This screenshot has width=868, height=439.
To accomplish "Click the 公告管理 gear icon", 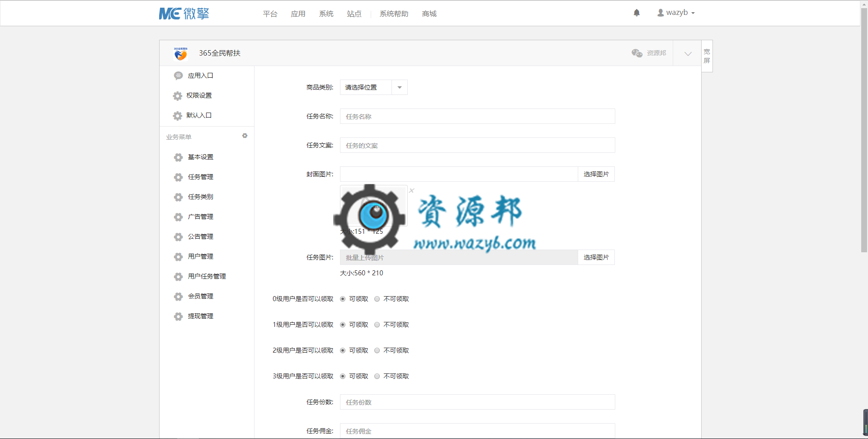I will pyautogui.click(x=179, y=237).
